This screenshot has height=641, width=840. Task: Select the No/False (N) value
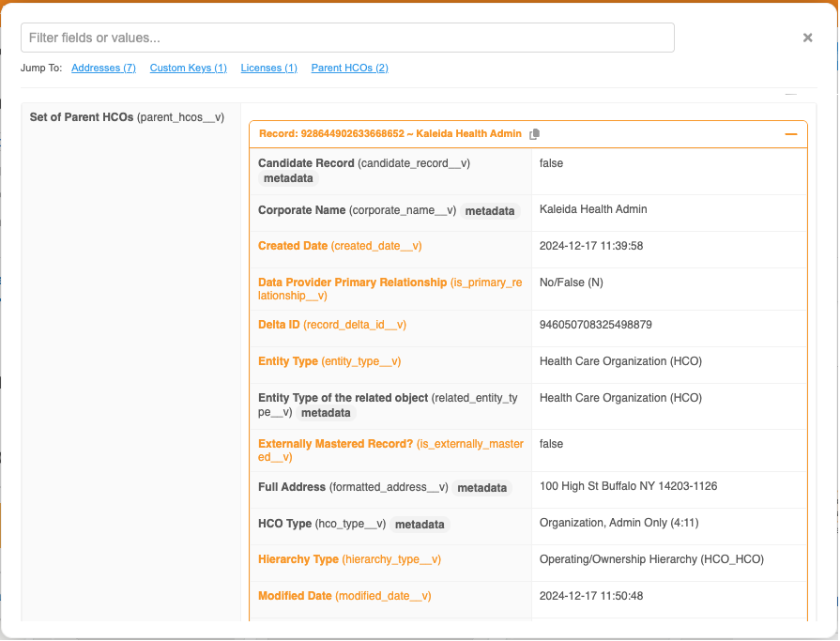(571, 282)
